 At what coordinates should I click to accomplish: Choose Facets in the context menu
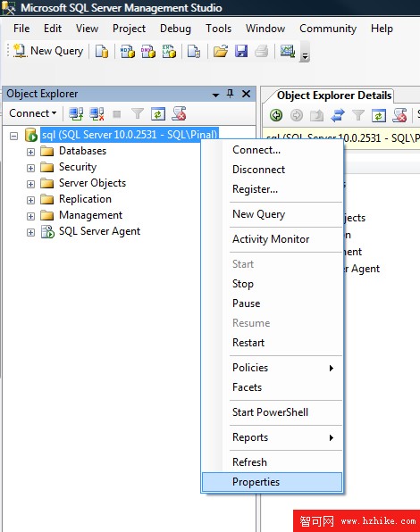[272, 387]
